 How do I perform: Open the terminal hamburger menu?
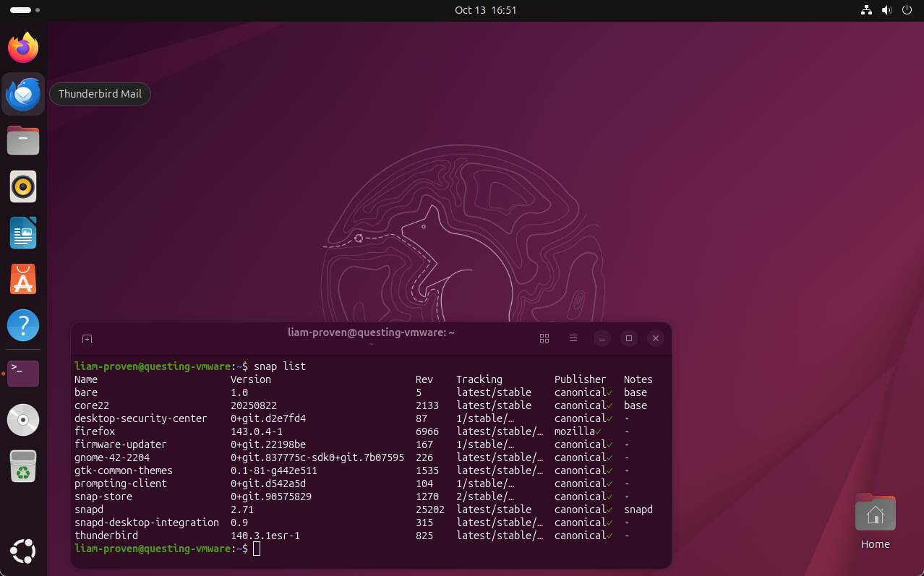pyautogui.click(x=573, y=338)
